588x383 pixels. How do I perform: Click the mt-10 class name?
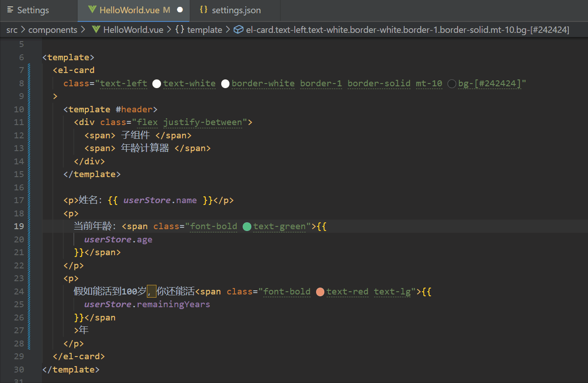(x=429, y=84)
